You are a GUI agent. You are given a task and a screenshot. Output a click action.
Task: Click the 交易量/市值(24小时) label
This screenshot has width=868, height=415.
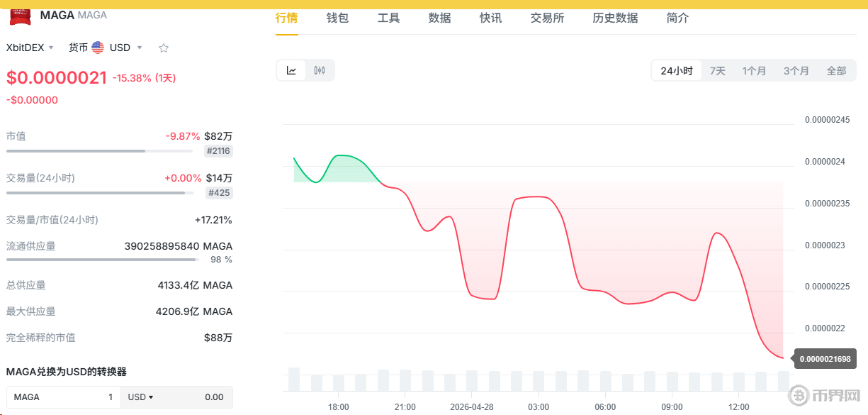[52, 220]
